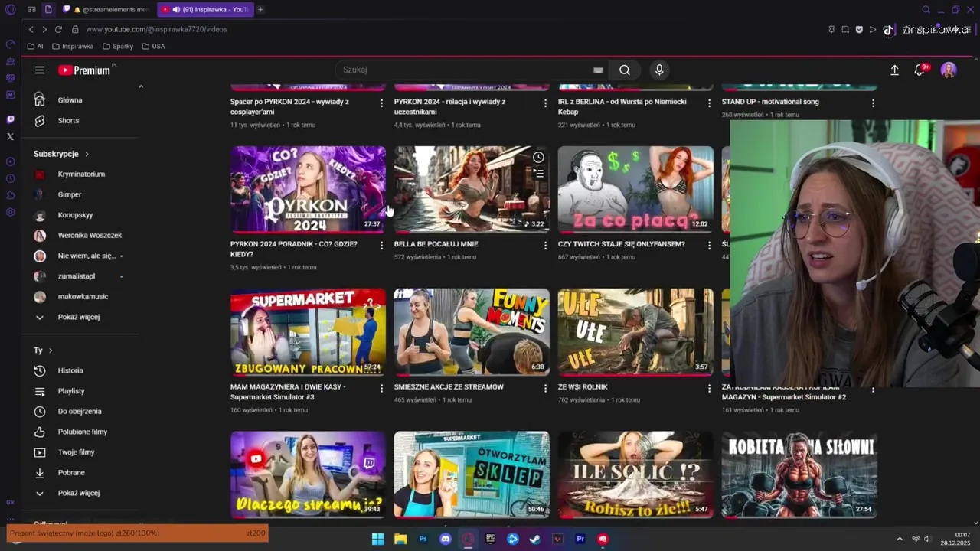This screenshot has width=980, height=551.
Task: Expand the Subskrypcje section header
Action: pyautogui.click(x=61, y=154)
